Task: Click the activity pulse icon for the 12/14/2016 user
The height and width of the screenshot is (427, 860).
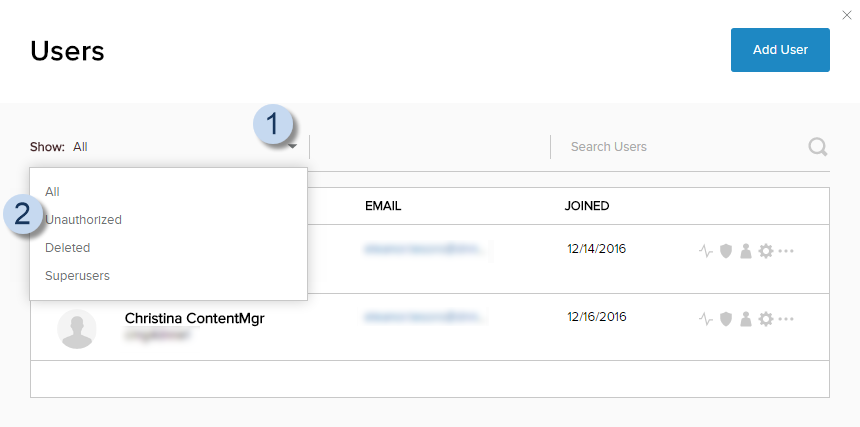Action: tap(706, 250)
